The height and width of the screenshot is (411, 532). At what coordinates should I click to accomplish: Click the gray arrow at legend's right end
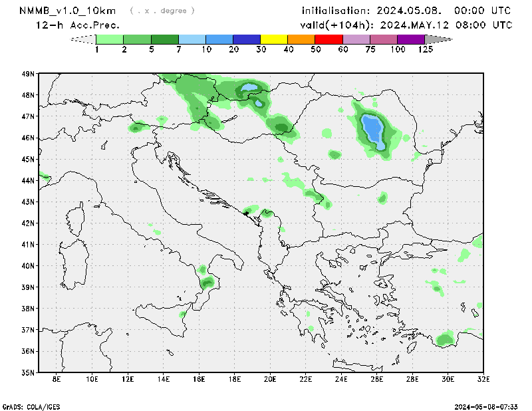[438, 39]
